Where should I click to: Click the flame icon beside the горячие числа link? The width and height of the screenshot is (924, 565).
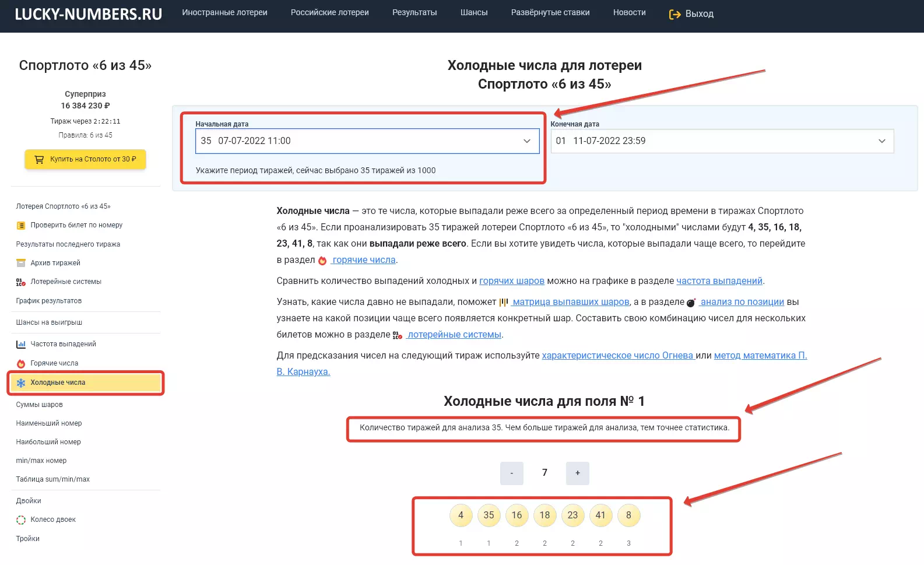pos(322,260)
